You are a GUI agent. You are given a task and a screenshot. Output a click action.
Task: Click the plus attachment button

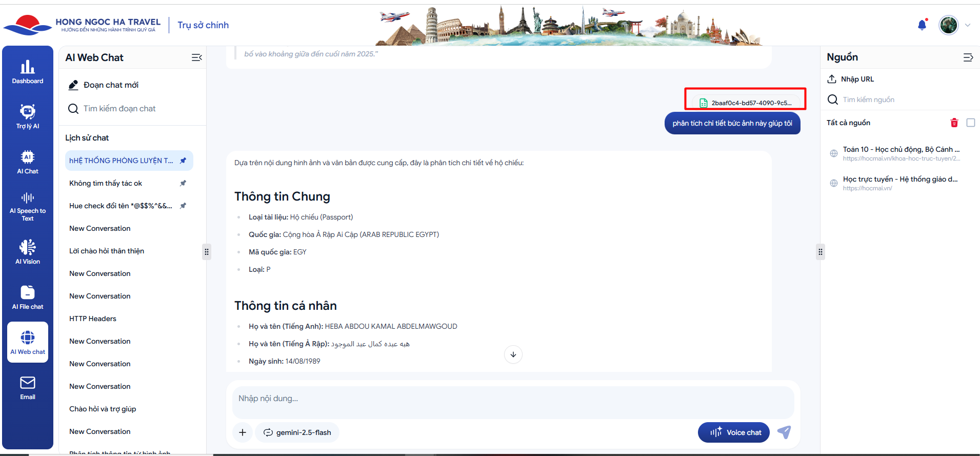243,432
